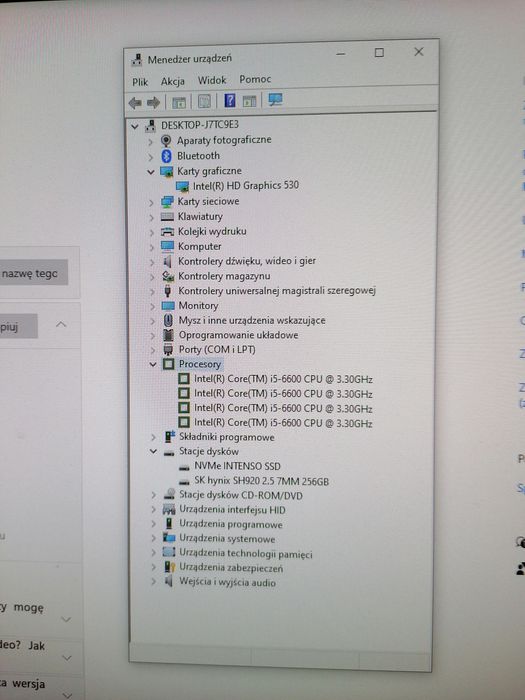
Task: Click the Stacje dysków drive icon
Action: point(169,453)
